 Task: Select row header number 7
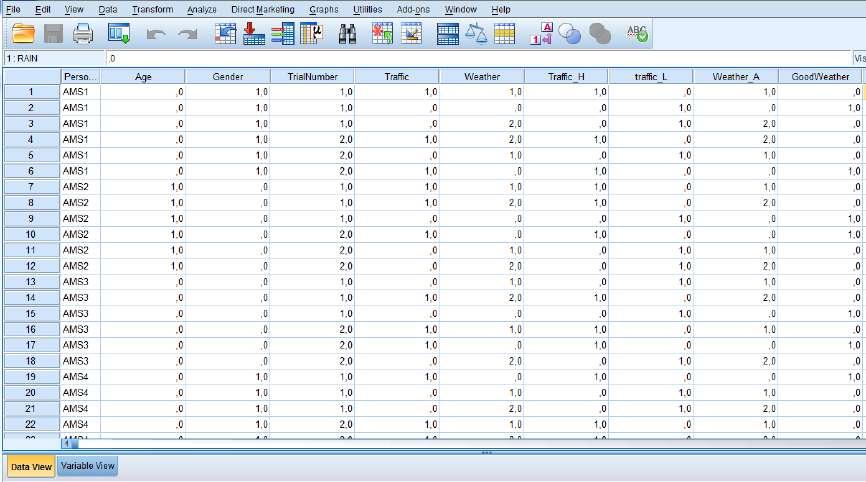(31, 187)
